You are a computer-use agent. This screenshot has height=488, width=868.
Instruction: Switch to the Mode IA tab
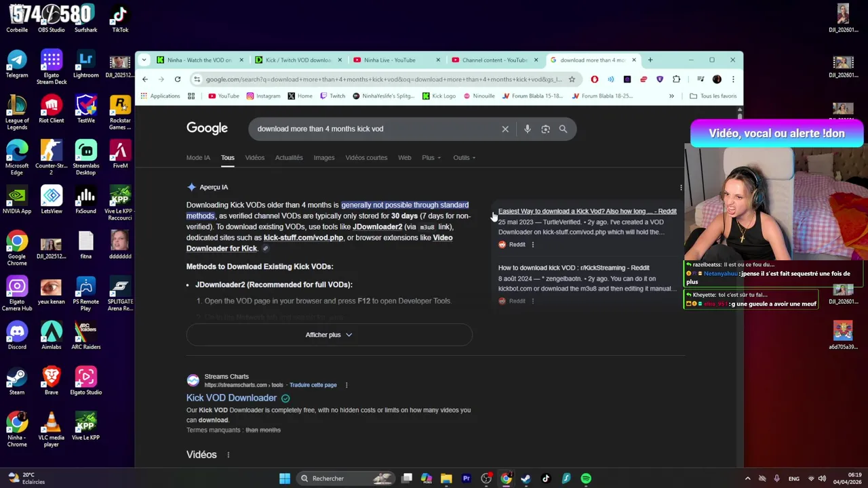pyautogui.click(x=198, y=158)
